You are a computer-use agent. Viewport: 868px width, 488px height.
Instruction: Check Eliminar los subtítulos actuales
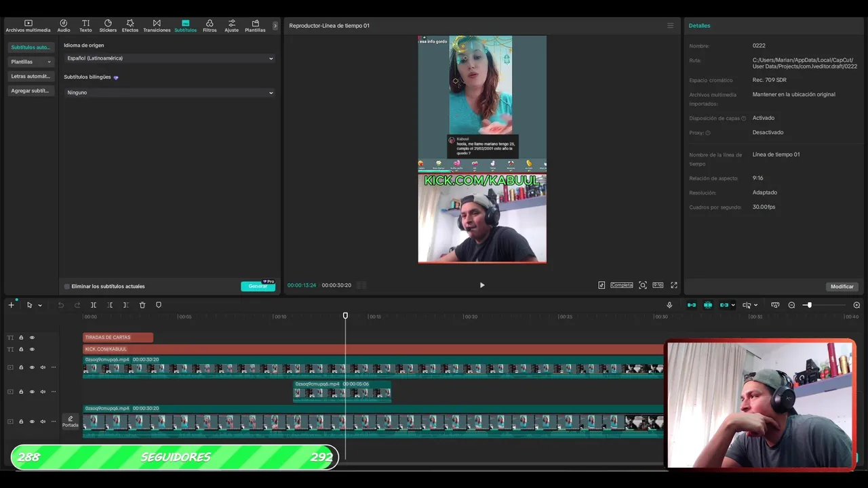pos(67,287)
